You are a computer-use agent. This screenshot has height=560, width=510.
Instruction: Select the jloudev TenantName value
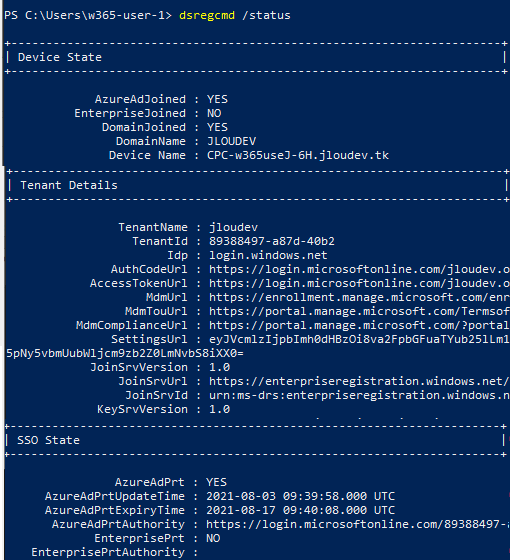tap(234, 228)
